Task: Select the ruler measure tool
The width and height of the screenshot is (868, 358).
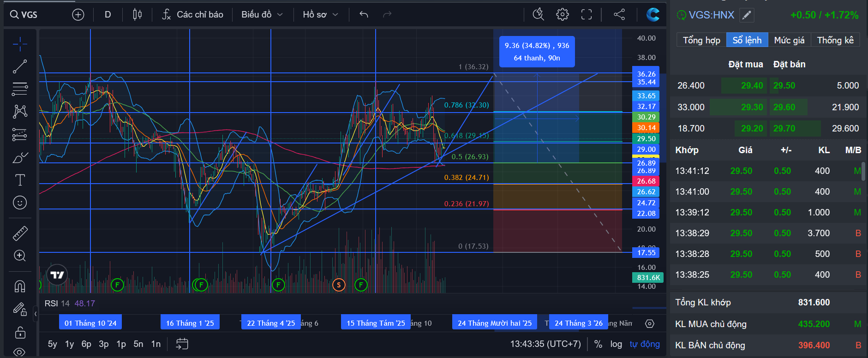Action: coord(20,233)
